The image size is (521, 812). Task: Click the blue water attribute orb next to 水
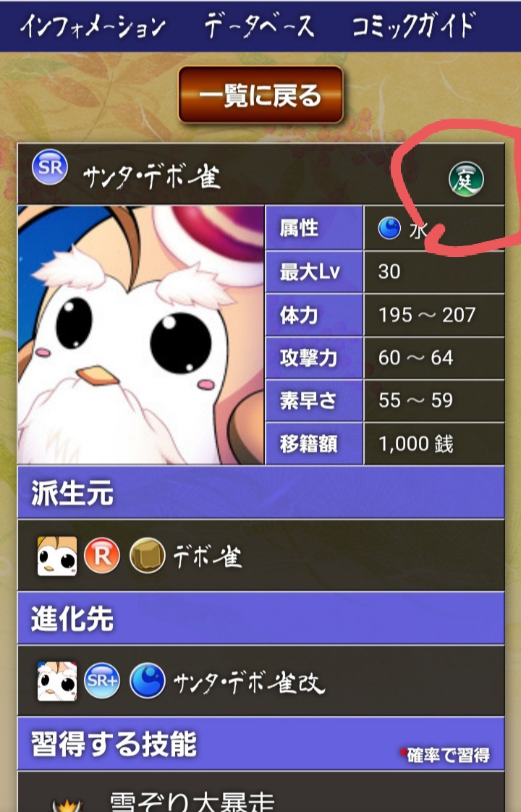(389, 228)
